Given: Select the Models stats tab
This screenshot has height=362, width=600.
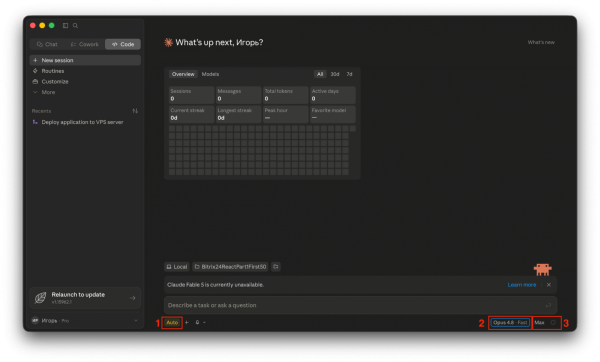Looking at the screenshot, I should [x=210, y=74].
